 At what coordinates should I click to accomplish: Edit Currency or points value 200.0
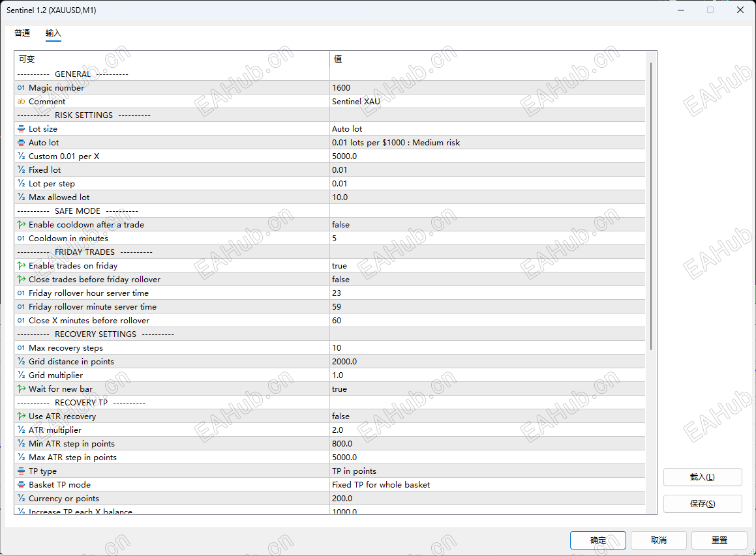(x=487, y=498)
